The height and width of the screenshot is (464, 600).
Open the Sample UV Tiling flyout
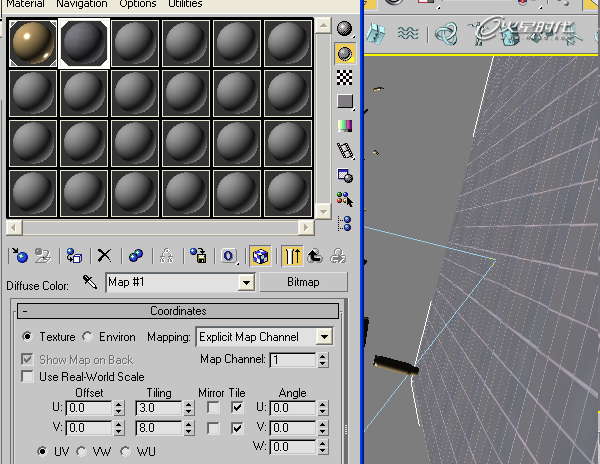345,102
